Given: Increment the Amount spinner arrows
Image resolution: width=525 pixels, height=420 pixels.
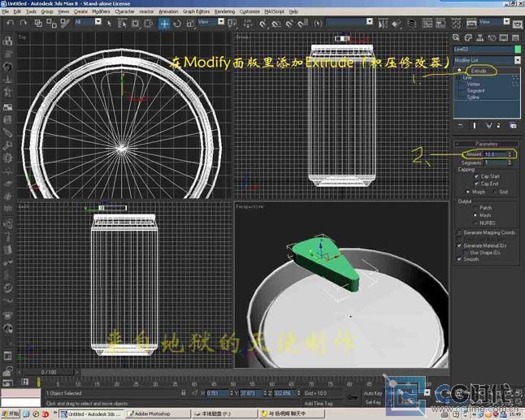Looking at the screenshot, I should [x=510, y=154].
